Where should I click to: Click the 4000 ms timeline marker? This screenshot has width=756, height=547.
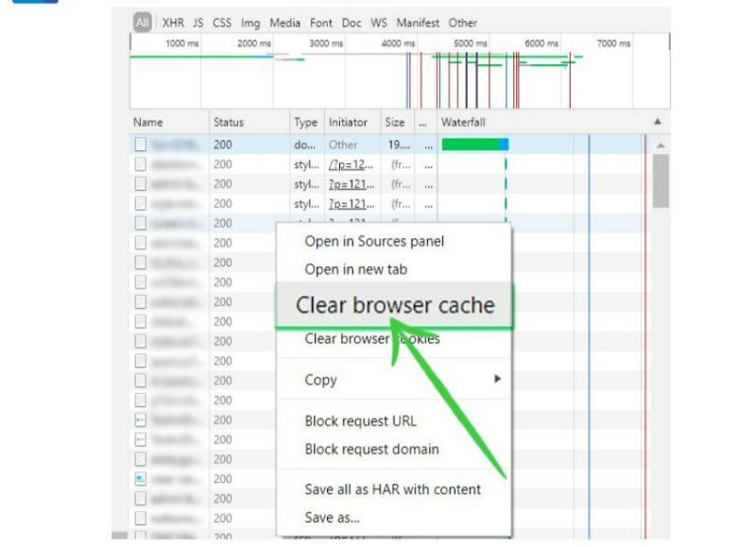click(398, 43)
